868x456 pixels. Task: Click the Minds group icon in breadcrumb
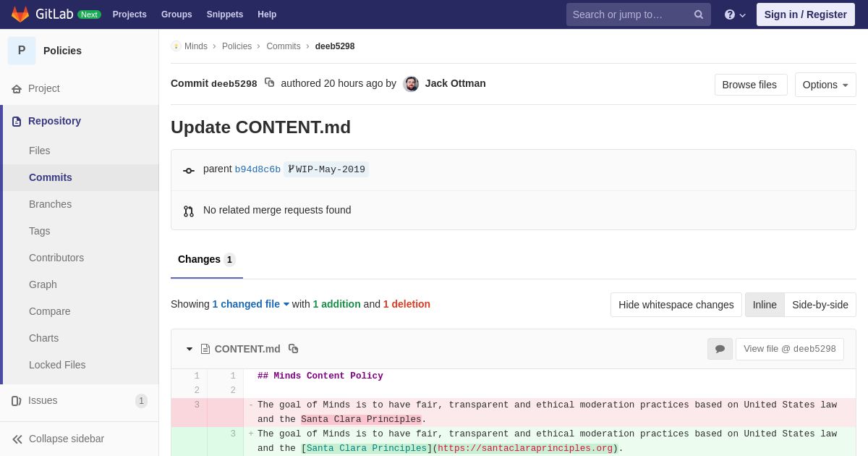[176, 46]
